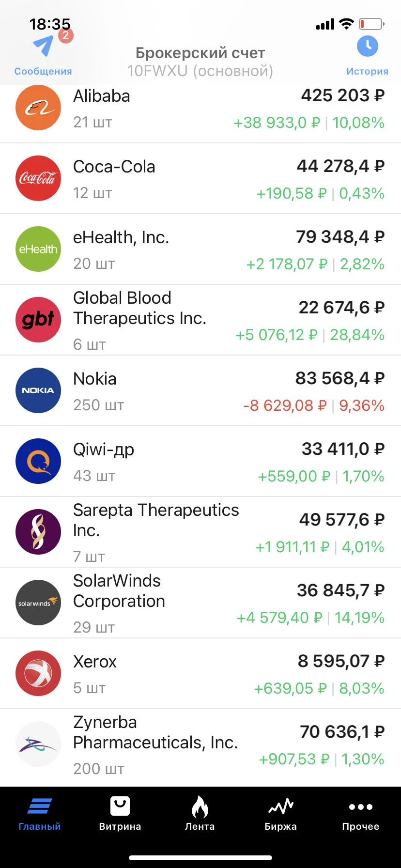Open History clock icon

click(x=368, y=46)
